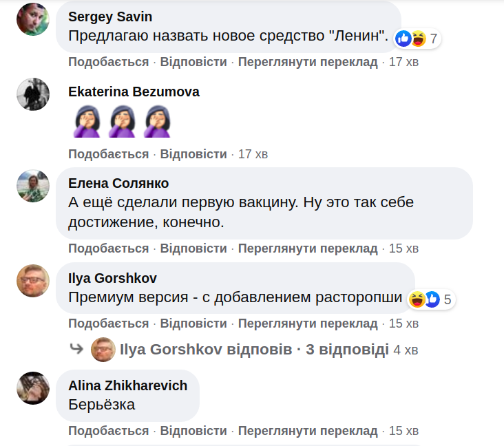This screenshot has width=504, height=446.
Task: Click the 17 хв timestamp on Bezumova's comment
Action: (253, 154)
